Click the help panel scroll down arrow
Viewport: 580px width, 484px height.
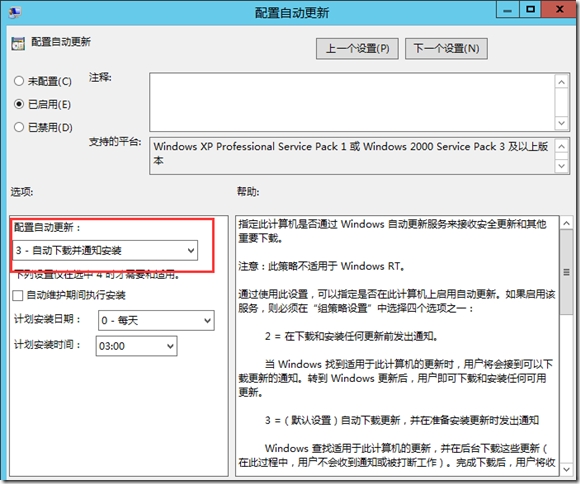coord(566,469)
